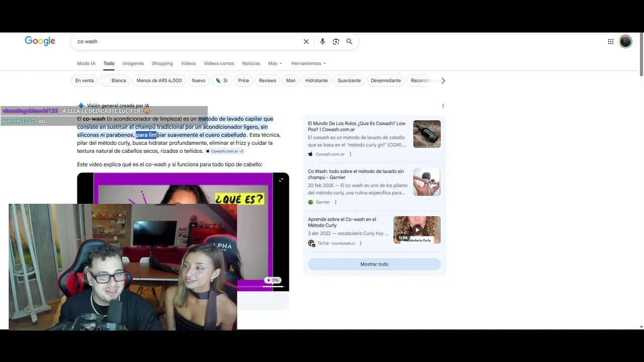The width and height of the screenshot is (644, 362).
Task: Click the magnifying glass search icon
Action: (x=349, y=42)
